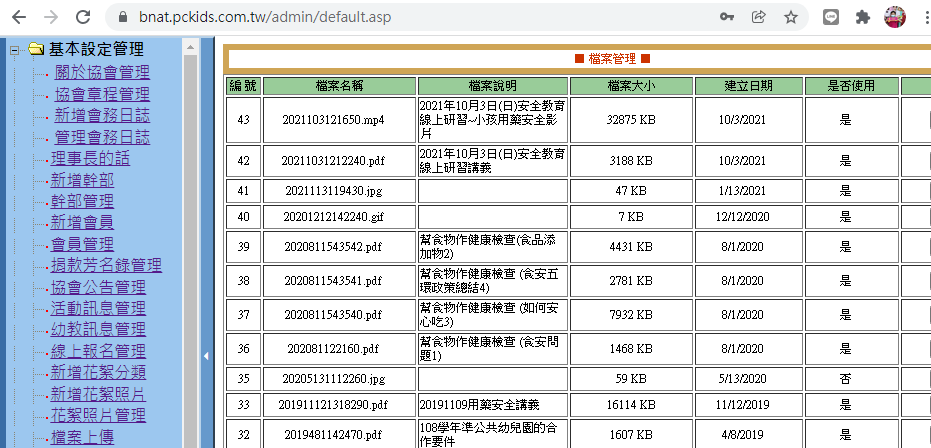Open saved passwords key icon

coord(727,17)
